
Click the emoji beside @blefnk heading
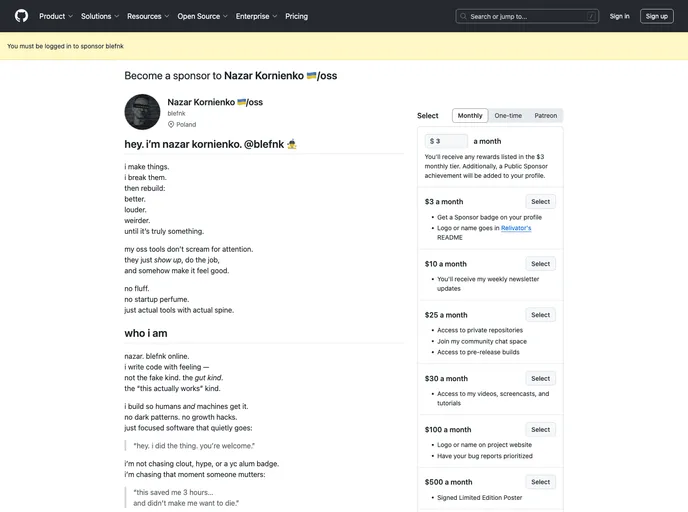(292, 144)
